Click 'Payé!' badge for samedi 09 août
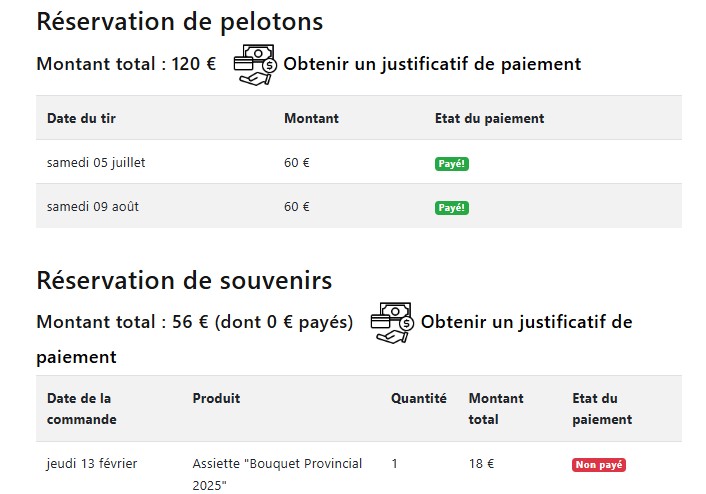Viewport: 706px width, 494px height. 452,208
